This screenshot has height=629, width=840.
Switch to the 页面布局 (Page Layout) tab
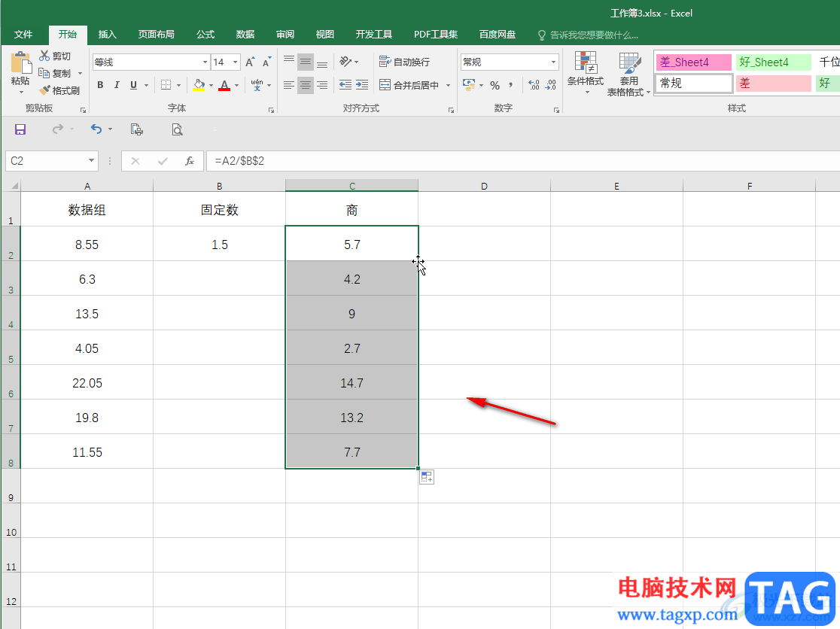[156, 35]
